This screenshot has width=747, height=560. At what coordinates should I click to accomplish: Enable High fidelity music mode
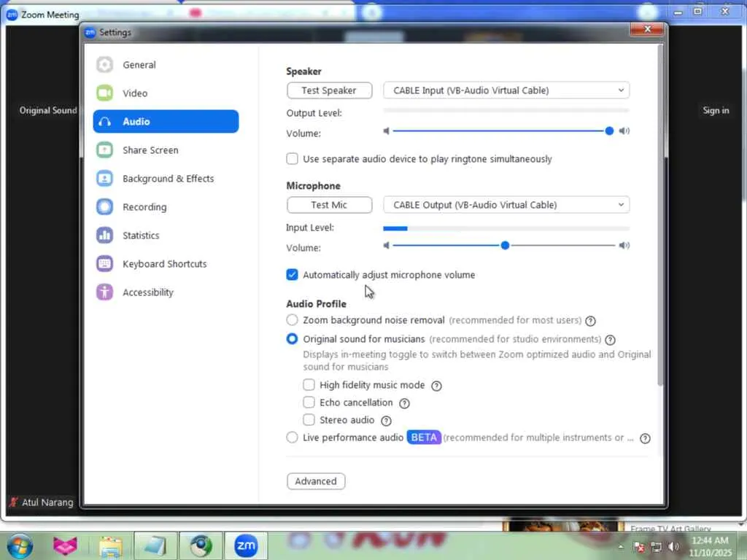point(309,384)
